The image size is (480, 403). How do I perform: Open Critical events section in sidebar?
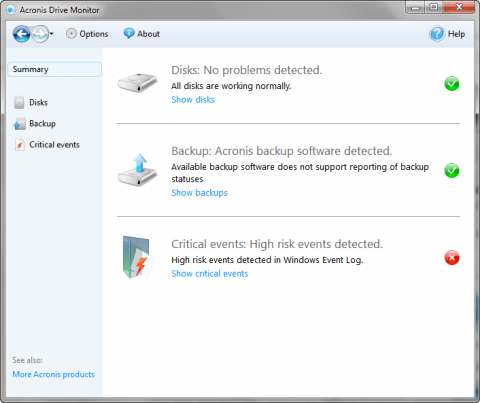click(x=54, y=145)
